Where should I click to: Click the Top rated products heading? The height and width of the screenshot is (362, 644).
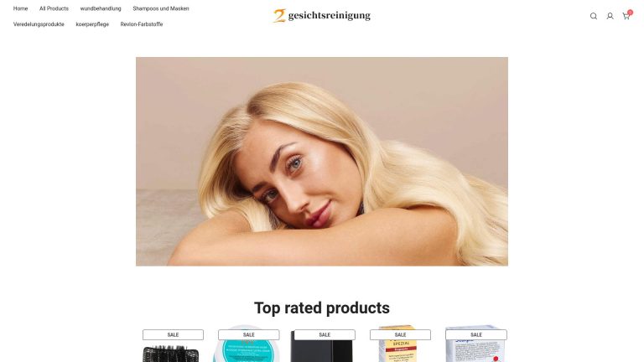click(x=322, y=308)
